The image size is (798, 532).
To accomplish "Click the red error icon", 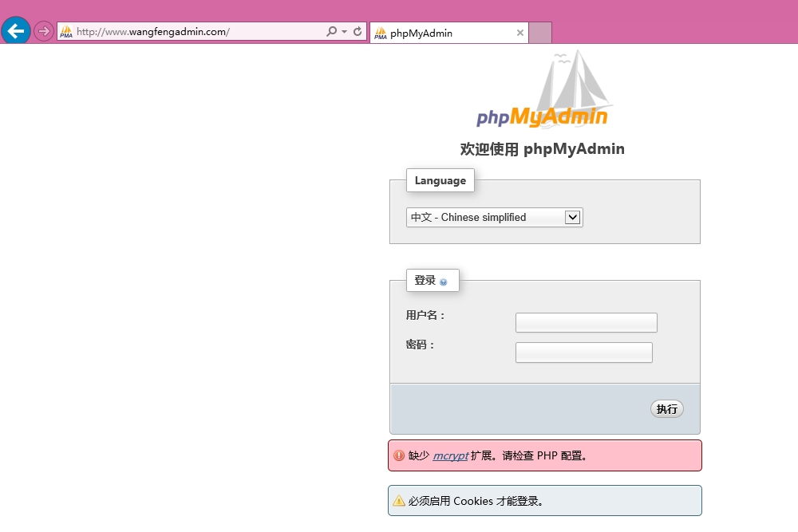I will pos(399,455).
